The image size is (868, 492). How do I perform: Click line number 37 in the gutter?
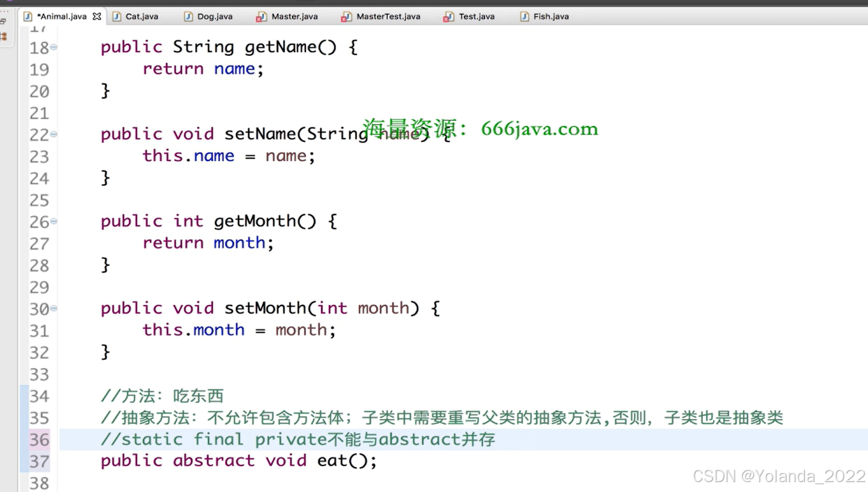pos(39,461)
